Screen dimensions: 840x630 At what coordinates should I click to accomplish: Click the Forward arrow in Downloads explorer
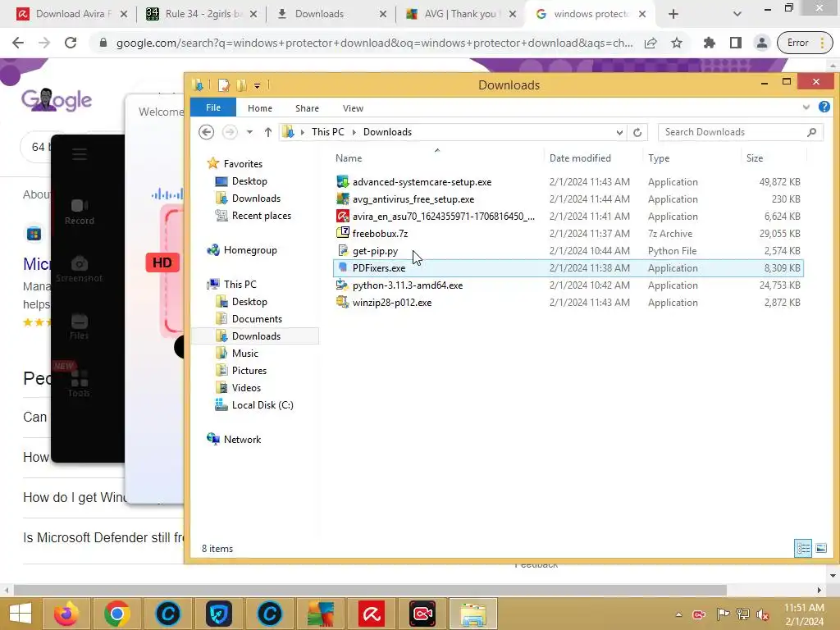coord(230,132)
